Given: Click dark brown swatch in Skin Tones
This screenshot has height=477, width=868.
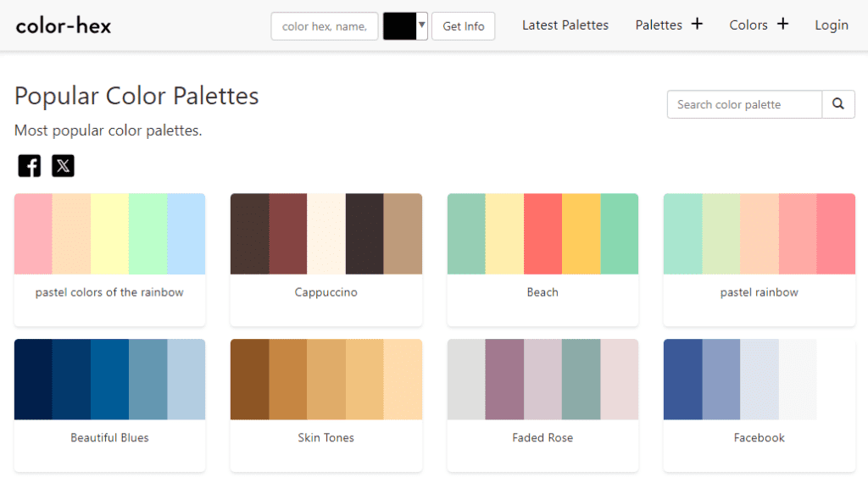Looking at the screenshot, I should (x=250, y=379).
